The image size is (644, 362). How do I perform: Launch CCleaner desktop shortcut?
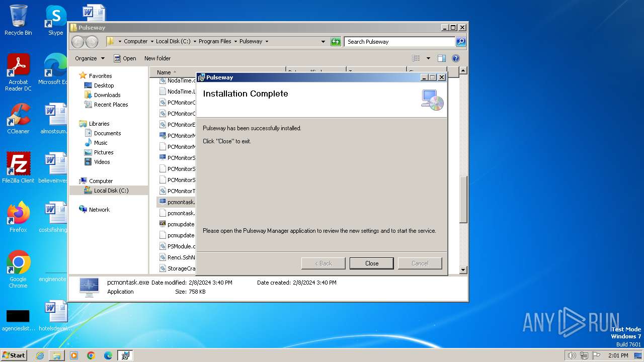click(x=18, y=119)
